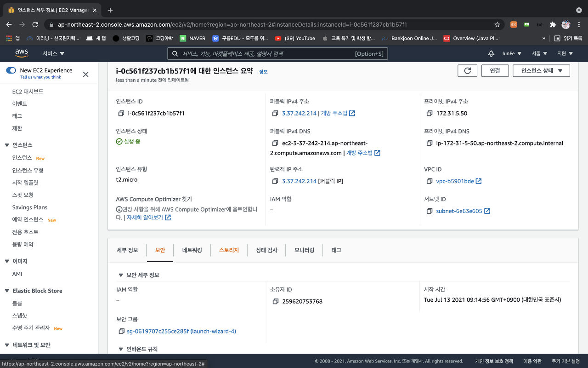Copy the private IPv4 DNS name
588x368 pixels.
coord(430,143)
